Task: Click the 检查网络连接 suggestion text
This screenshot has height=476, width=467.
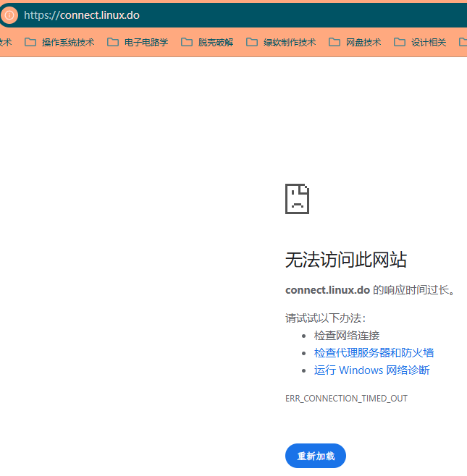Action: pyautogui.click(x=347, y=336)
